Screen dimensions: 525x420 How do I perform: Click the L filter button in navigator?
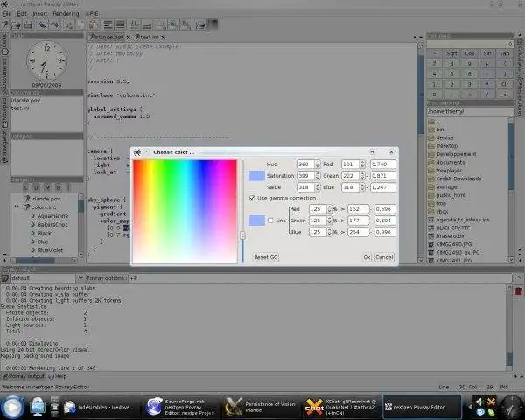click(26, 187)
